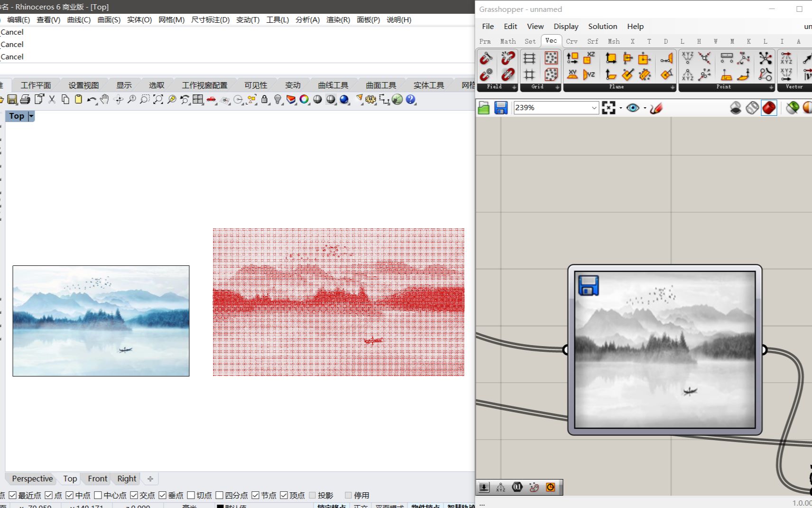The image size is (812, 508).
Task: Launch Grasshopper from the green Rhino toolbar icon
Action: [397, 99]
